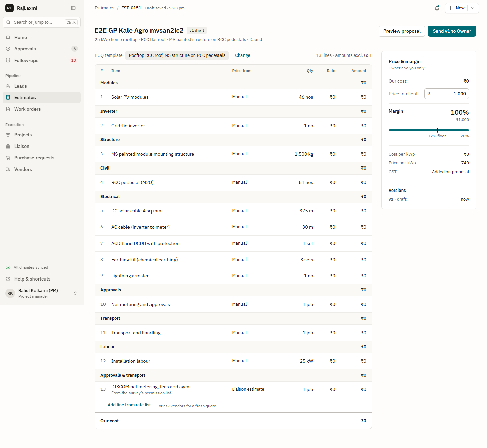The height and width of the screenshot is (448, 487).
Task: Click the Estimates document icon
Action: coord(8,97)
